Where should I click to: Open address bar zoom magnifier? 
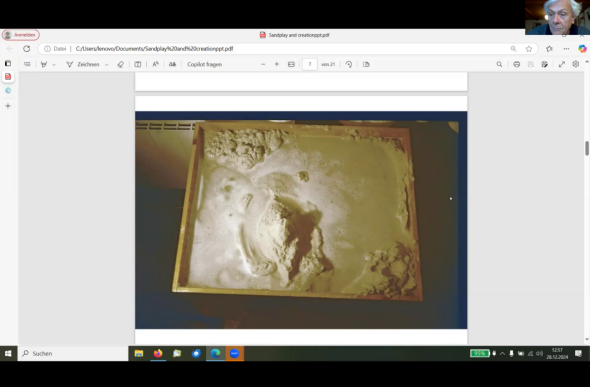(513, 49)
